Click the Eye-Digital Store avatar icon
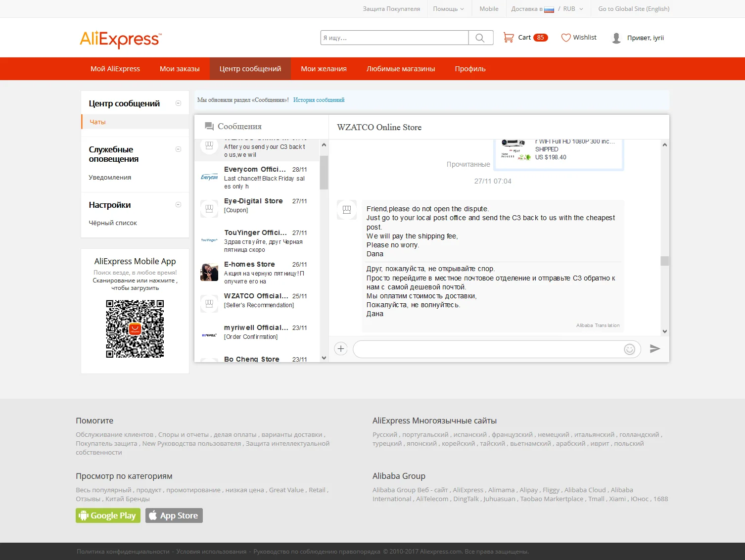Screen dimensions: 745x560 [x=209, y=209]
